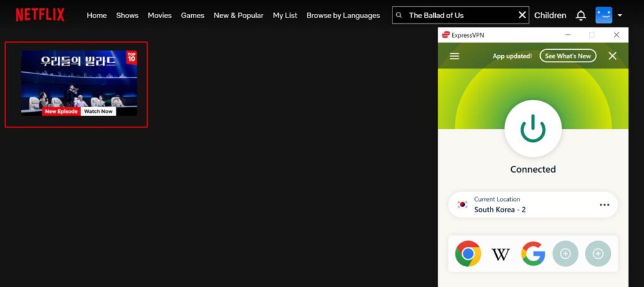Toggle VPN connection power button
The image size is (644, 287).
click(x=533, y=128)
